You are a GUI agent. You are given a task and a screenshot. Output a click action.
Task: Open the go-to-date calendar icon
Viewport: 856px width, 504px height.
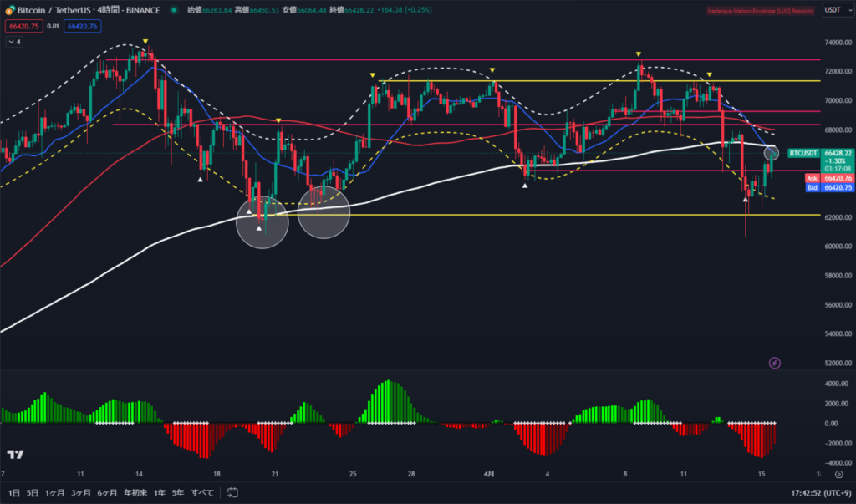click(232, 492)
